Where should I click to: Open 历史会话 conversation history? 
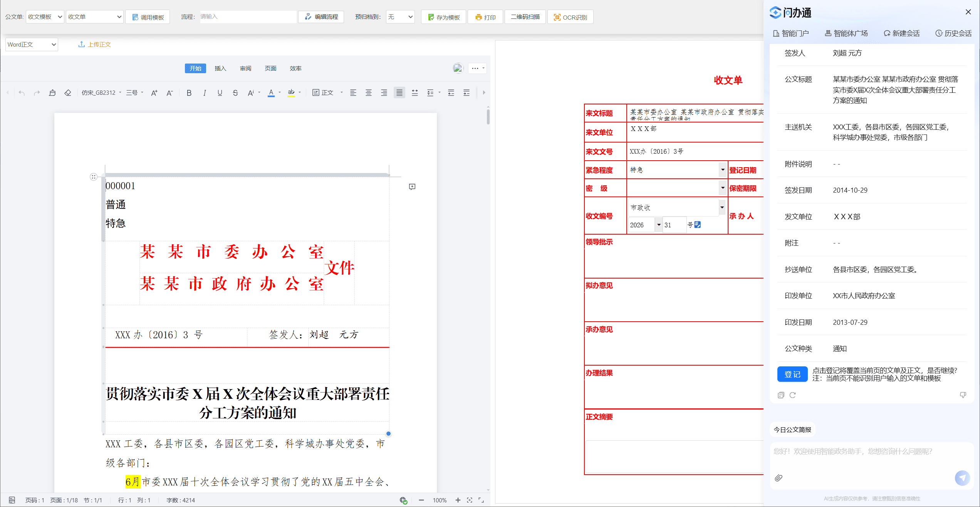click(953, 34)
